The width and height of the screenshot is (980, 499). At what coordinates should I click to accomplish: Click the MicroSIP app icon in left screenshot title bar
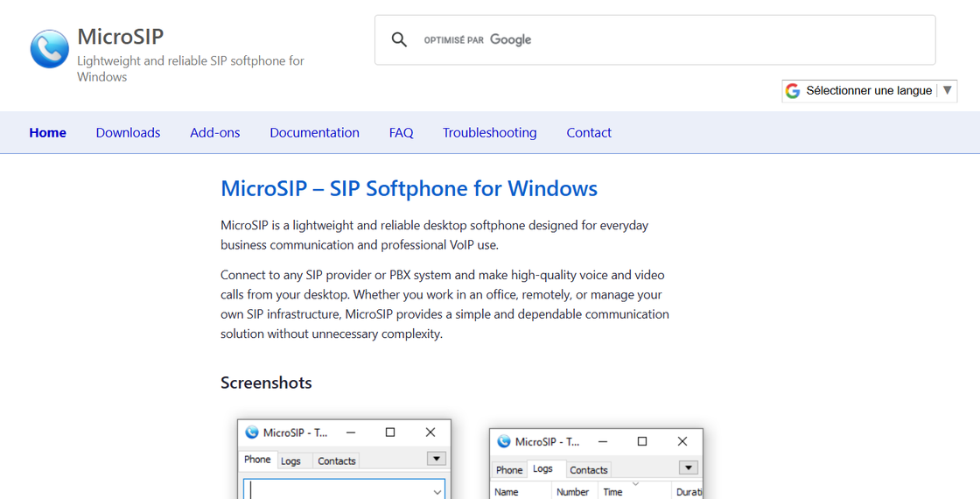coord(252,432)
